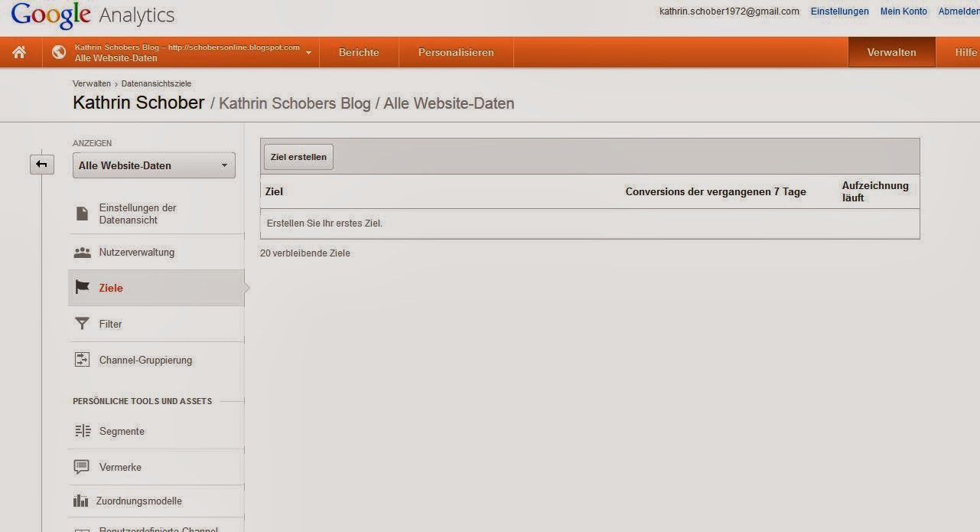Click the home icon in orange bar
The height and width of the screenshot is (532, 980).
coord(19,52)
